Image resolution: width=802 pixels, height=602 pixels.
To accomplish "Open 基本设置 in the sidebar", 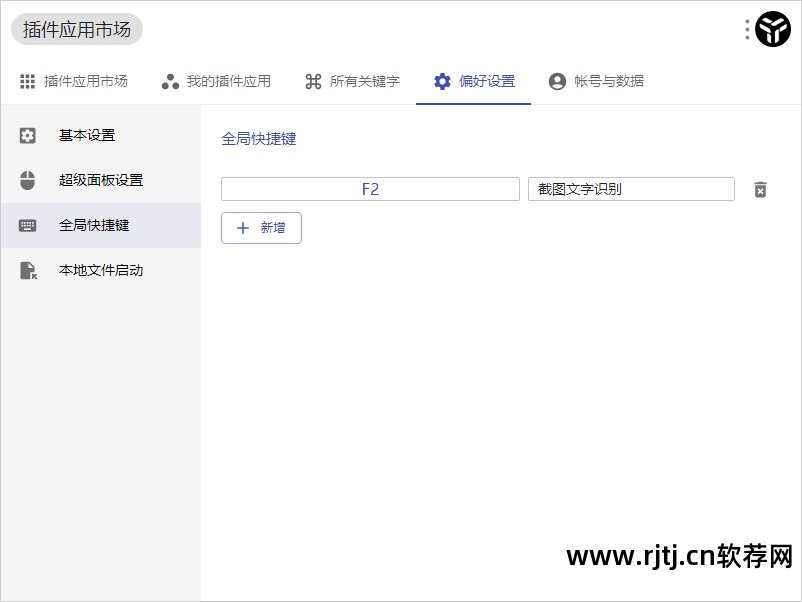I will coord(101,136).
